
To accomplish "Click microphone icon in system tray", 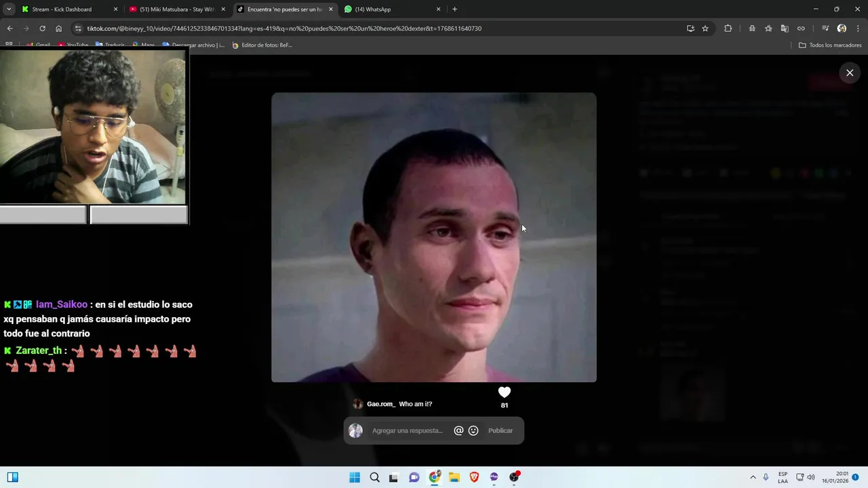I will coord(766,477).
